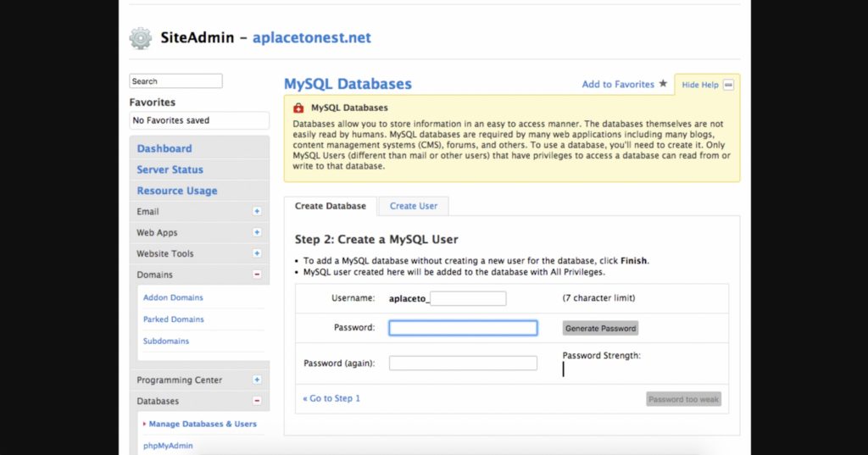
Task: Open the Dashboard page
Action: (164, 148)
